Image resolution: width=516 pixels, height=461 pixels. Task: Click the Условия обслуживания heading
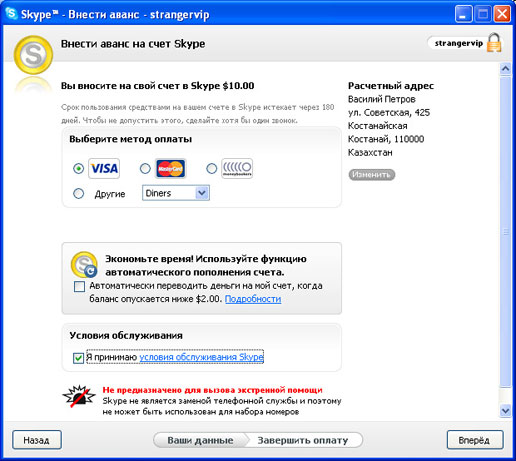pos(126,335)
